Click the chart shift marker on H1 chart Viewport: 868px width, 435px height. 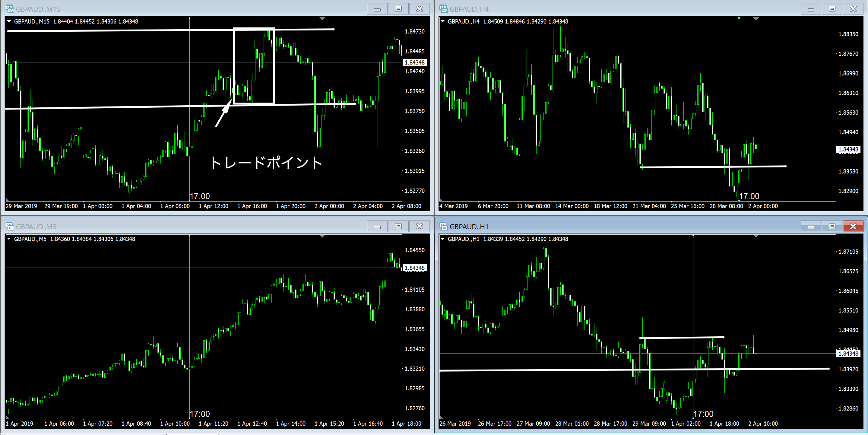click(x=756, y=236)
